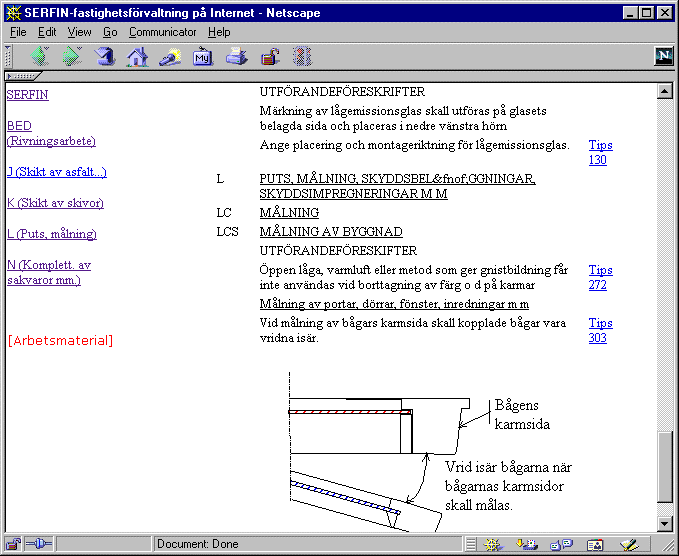Click the Netscape title bar icon
This screenshot has width=679, height=556.
point(14,13)
